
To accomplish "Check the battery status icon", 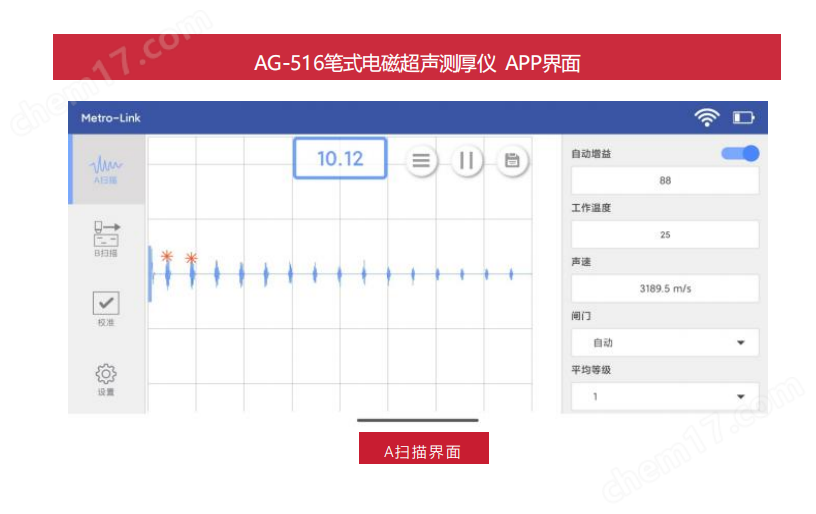I will click(744, 118).
